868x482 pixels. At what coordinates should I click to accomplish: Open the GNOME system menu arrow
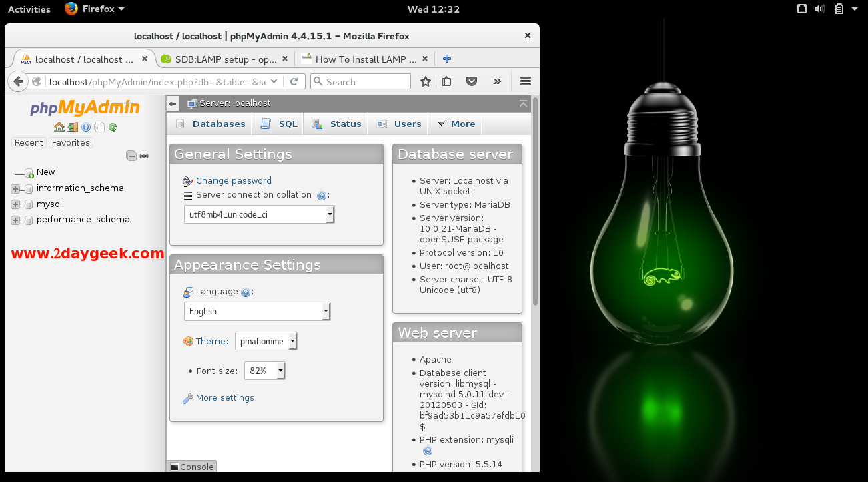click(855, 9)
